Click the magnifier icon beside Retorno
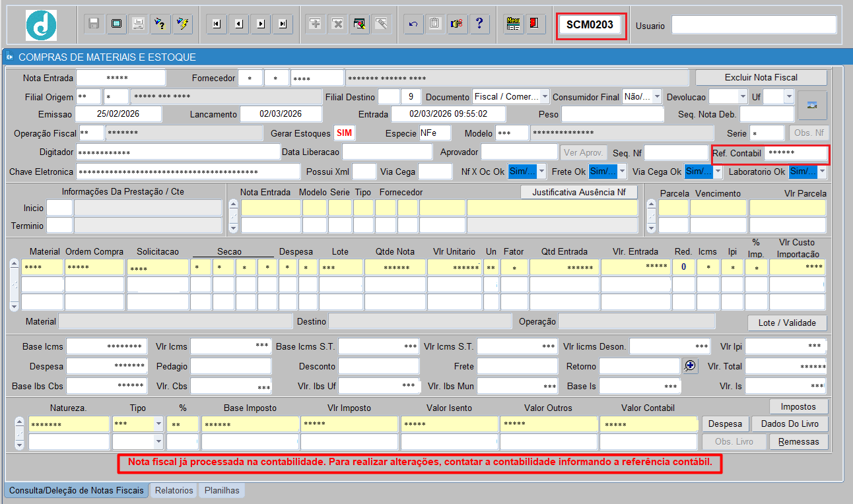Image resolution: width=853 pixels, height=504 pixels. coord(690,366)
